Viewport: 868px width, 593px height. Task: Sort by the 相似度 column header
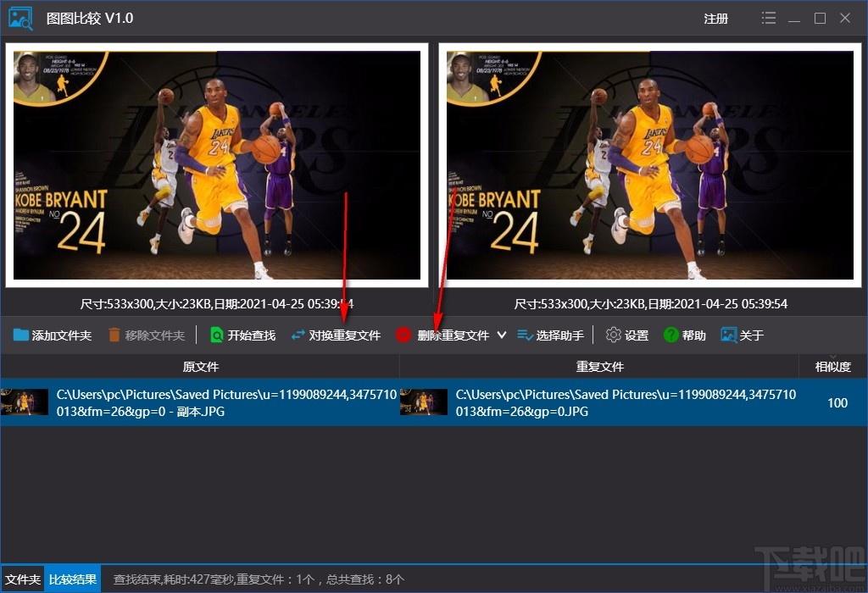832,366
